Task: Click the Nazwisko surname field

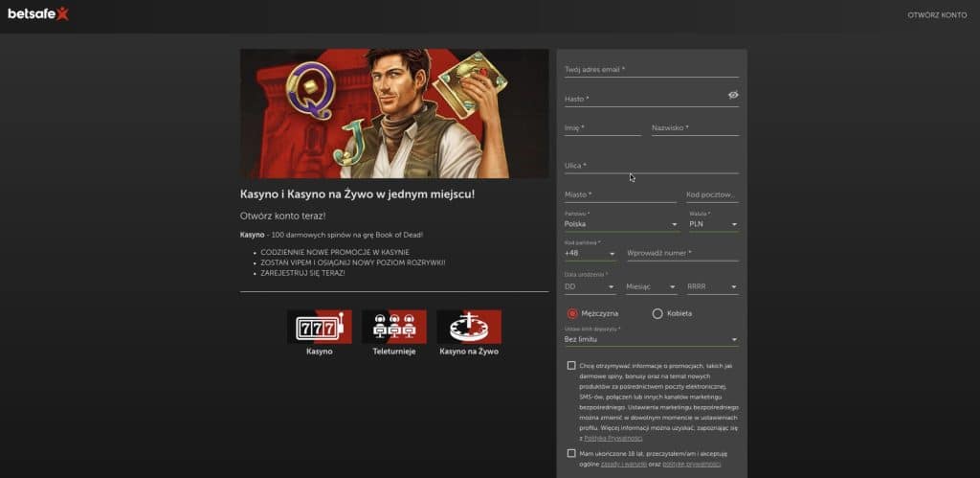Action: (695, 127)
